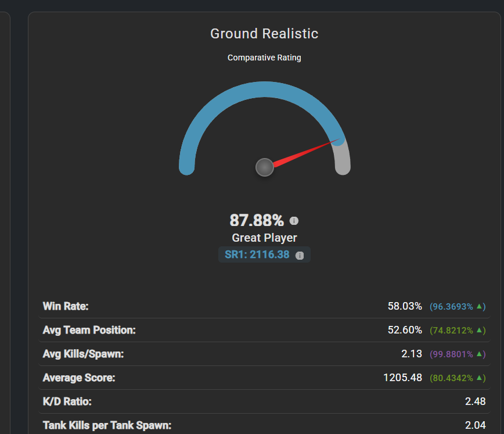Click the up arrow on Average Score row
504x434 pixels.
coord(480,378)
